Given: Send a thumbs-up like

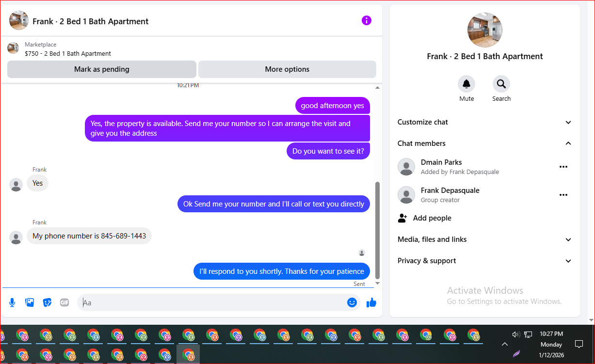Looking at the screenshot, I should tap(371, 302).
